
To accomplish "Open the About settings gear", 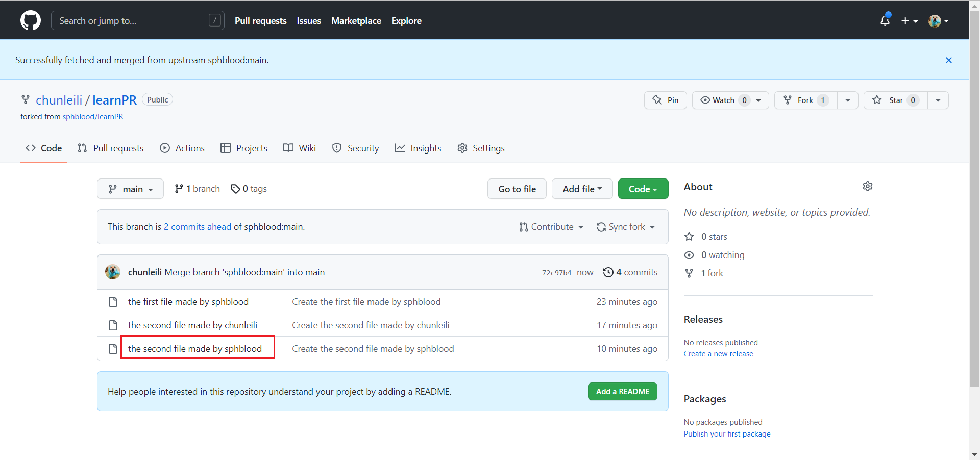I will coord(868,186).
